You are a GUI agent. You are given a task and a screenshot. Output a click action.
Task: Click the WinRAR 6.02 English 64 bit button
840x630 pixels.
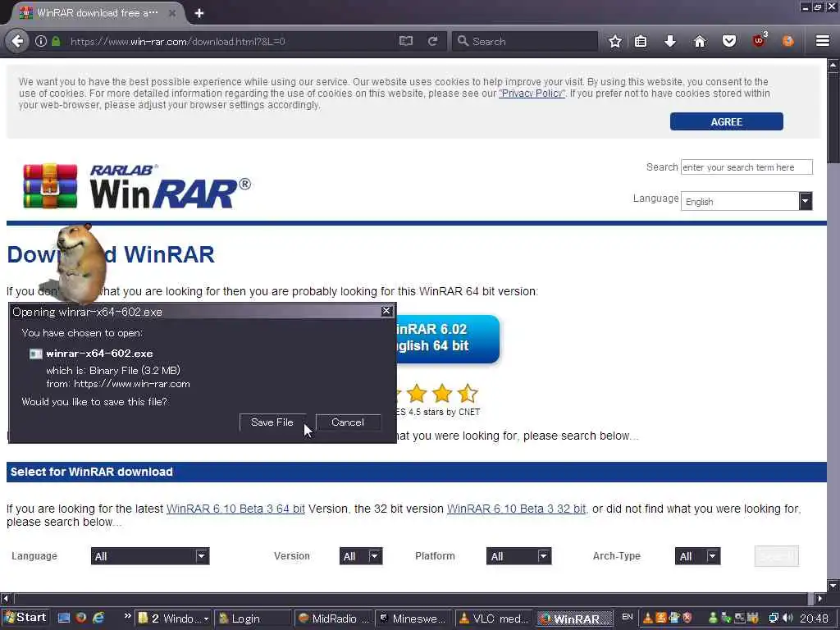(448, 338)
